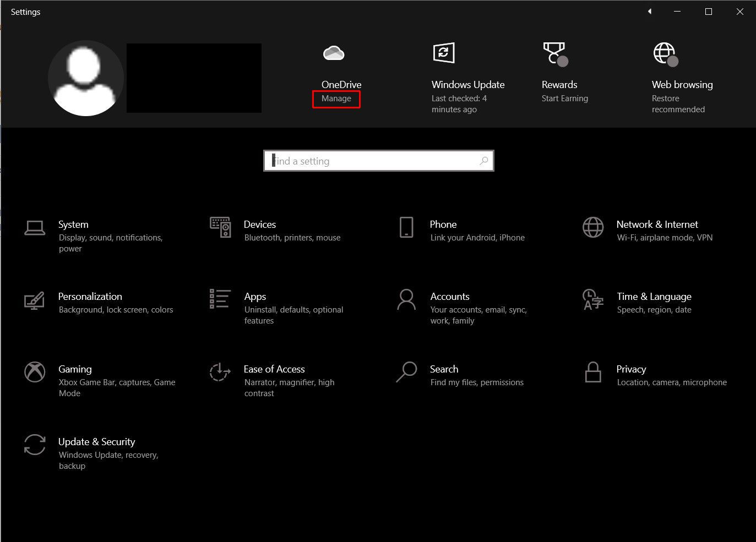Viewport: 756px width, 542px height.
Task: Click Start Earning under Rewards
Action: pyautogui.click(x=565, y=98)
